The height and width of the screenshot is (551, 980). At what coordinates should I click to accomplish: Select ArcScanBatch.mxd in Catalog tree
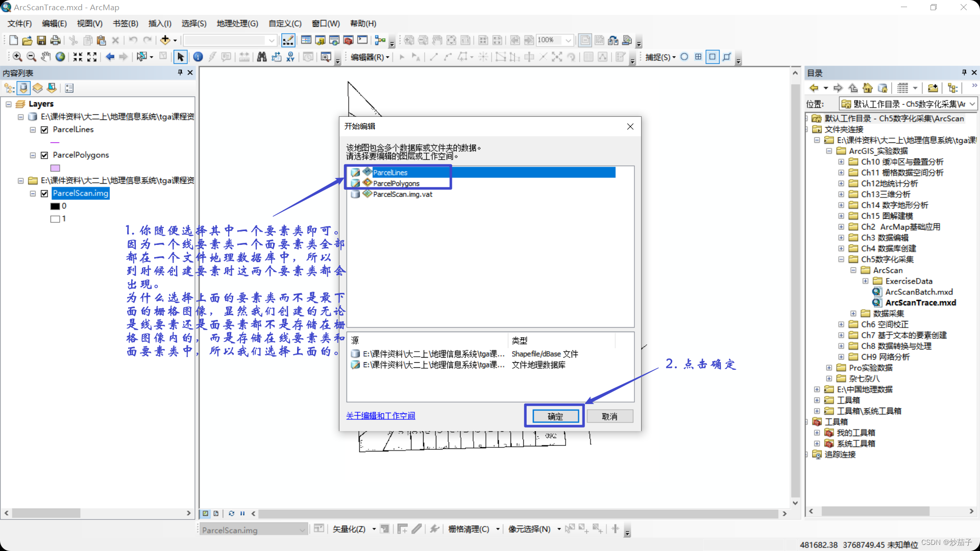pyautogui.click(x=919, y=292)
